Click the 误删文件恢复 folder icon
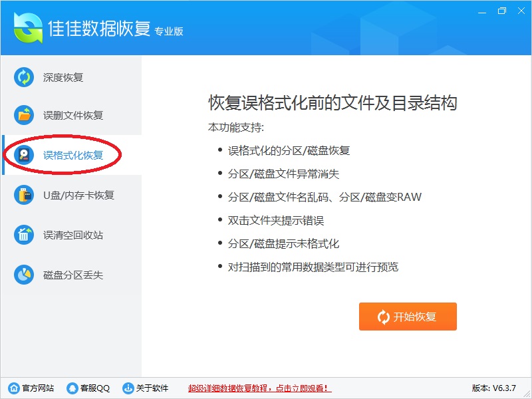Image resolution: width=532 pixels, height=399 pixels. tap(24, 115)
